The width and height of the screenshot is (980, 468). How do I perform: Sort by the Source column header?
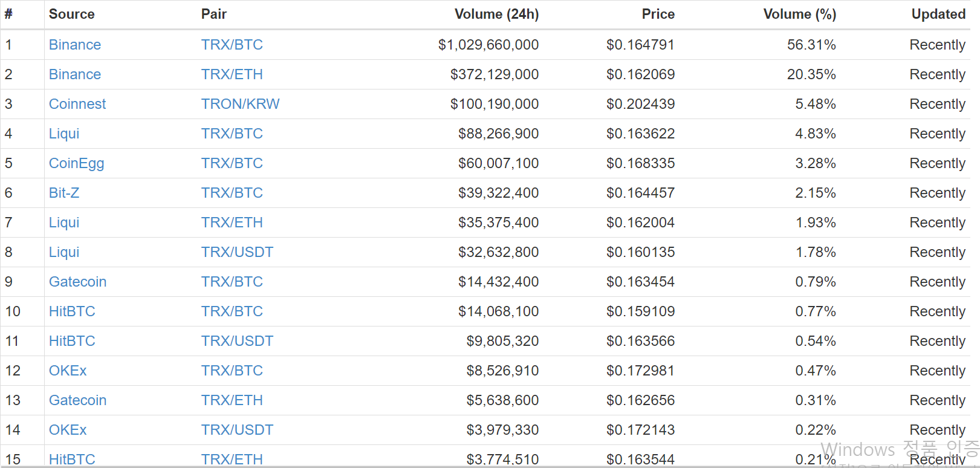pos(71,14)
